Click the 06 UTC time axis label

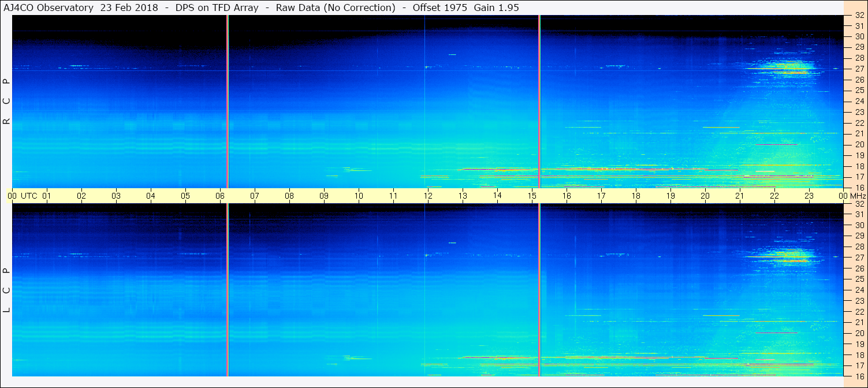pyautogui.click(x=220, y=196)
